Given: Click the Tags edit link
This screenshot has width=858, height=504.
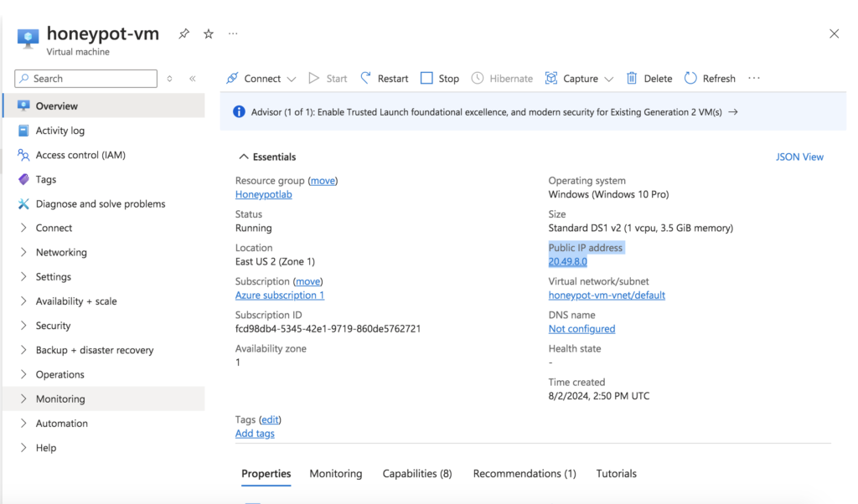Looking at the screenshot, I should coord(270,419).
